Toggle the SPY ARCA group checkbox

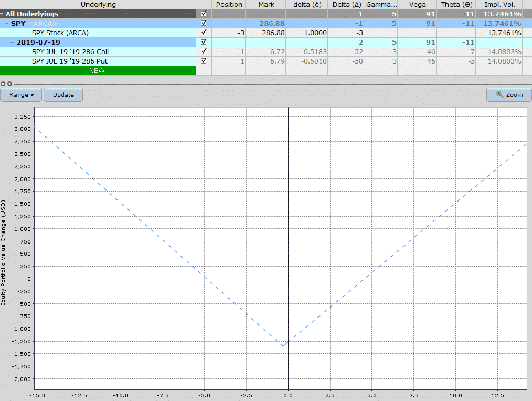204,23
